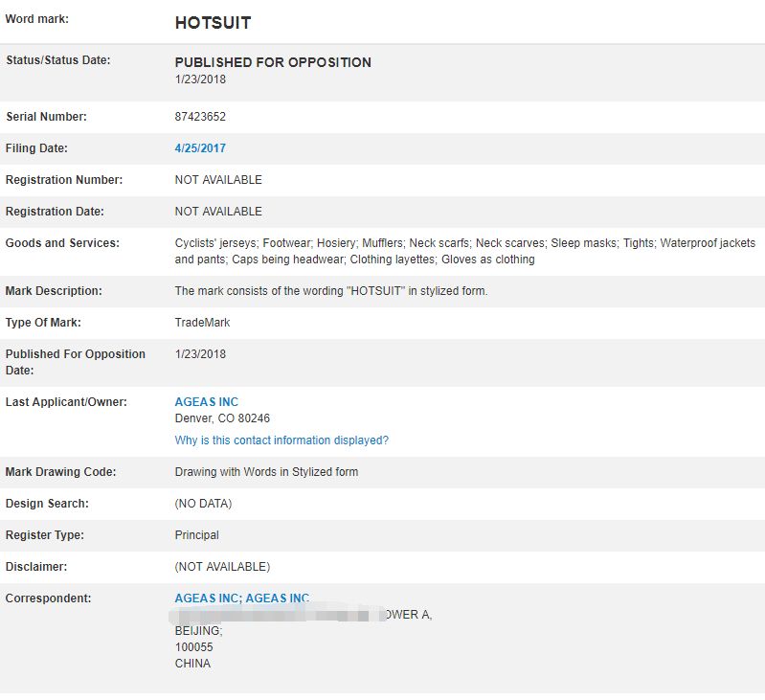Viewport: 765px width, 700px height.
Task: Select serial number 87423652
Action: coord(200,117)
